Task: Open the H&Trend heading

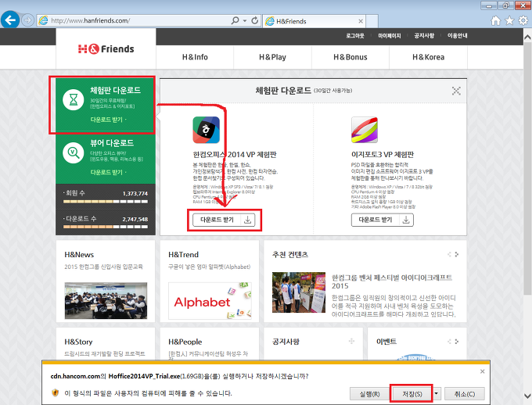Action: pyautogui.click(x=183, y=255)
